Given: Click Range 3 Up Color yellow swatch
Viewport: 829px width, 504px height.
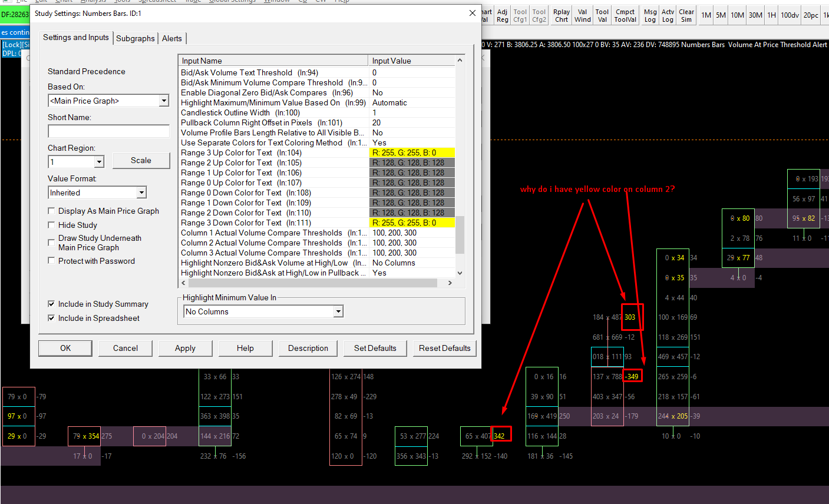Looking at the screenshot, I should pos(412,152).
